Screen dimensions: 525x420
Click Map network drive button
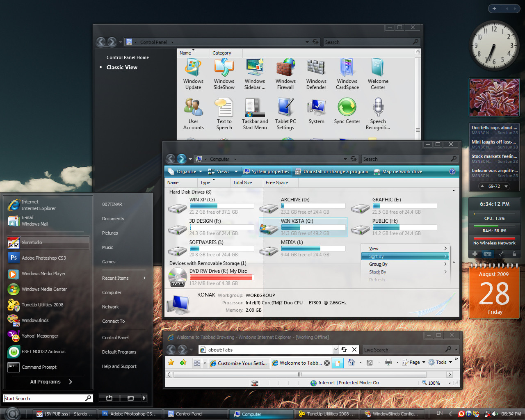pos(398,171)
